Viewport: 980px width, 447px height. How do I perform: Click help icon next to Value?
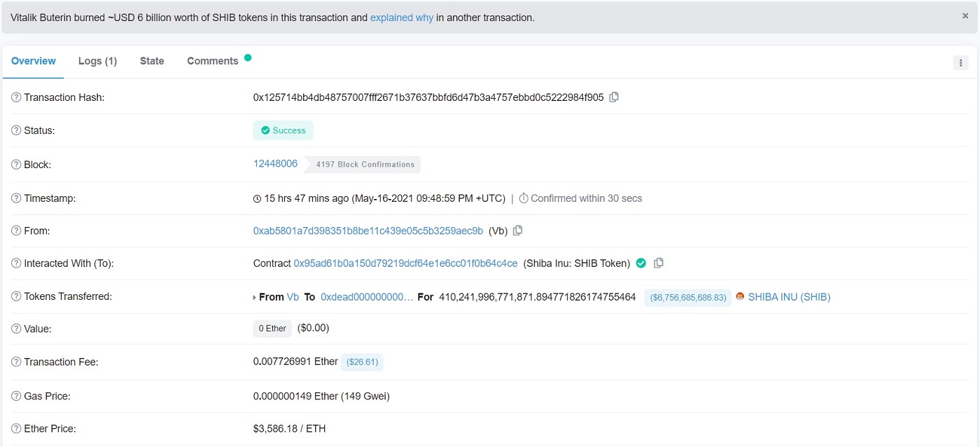pos(16,329)
